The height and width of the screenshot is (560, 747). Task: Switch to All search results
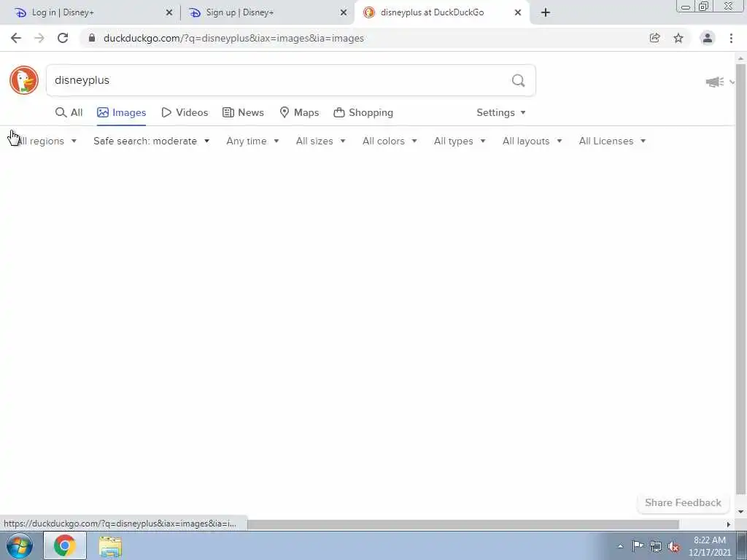[69, 112]
